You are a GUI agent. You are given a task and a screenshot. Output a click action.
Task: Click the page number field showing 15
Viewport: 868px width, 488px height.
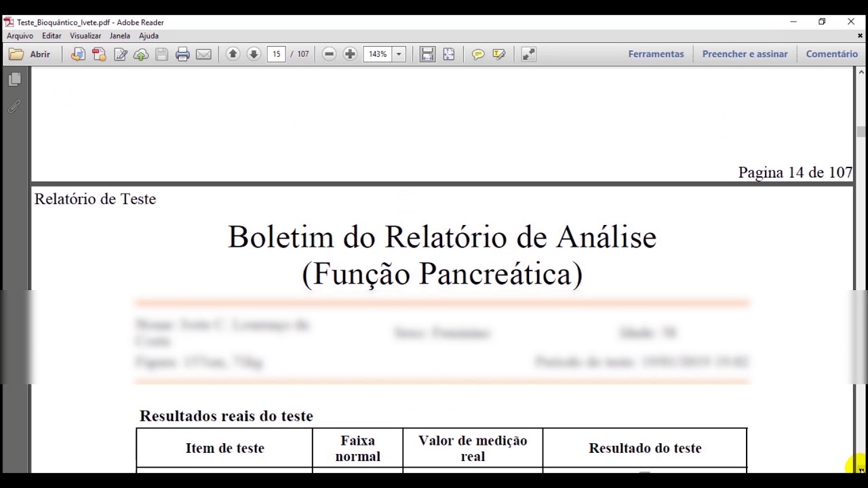click(x=276, y=54)
